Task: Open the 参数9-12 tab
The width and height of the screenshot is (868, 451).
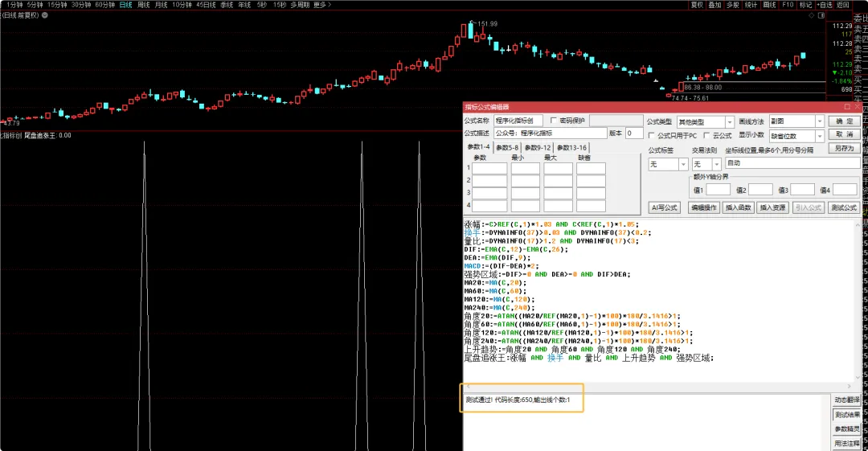Action: point(538,147)
